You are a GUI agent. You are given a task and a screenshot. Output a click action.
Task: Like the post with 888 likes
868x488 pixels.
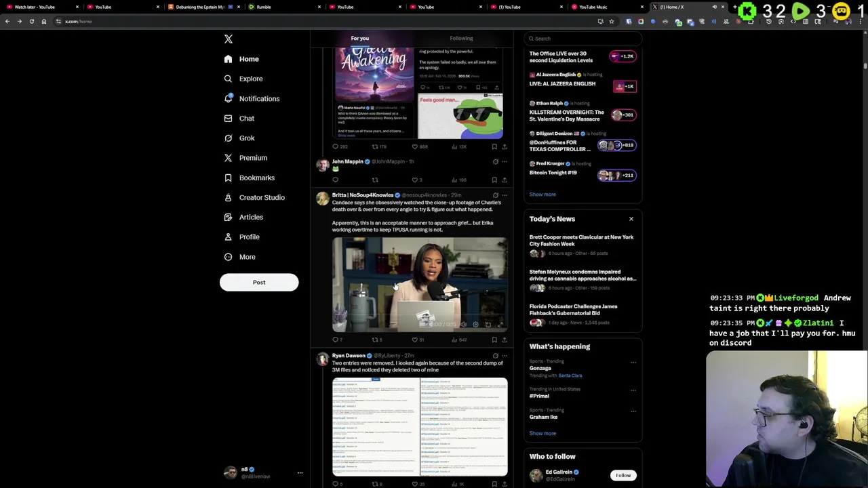tap(419, 146)
